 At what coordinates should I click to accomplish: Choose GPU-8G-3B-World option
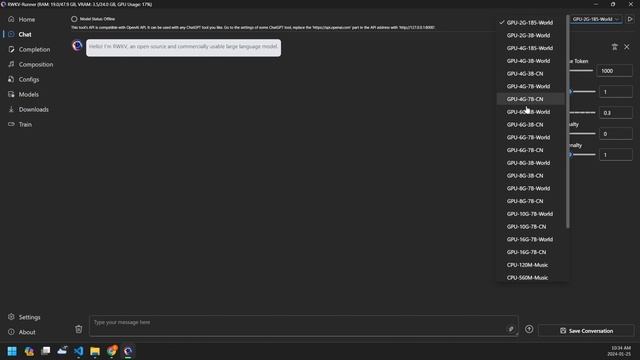(x=530, y=163)
